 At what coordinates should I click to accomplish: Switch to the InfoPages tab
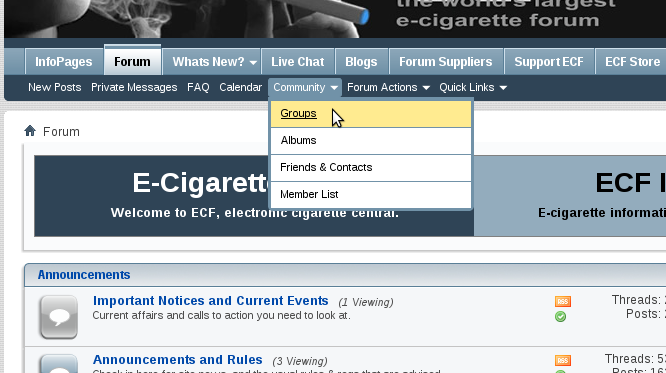pyautogui.click(x=64, y=62)
